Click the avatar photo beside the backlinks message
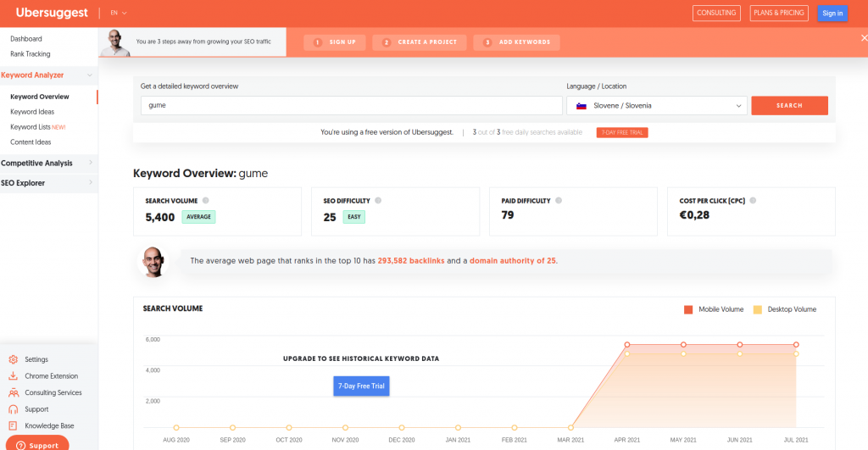Screen dimensions: 868x450 pyautogui.click(x=153, y=262)
